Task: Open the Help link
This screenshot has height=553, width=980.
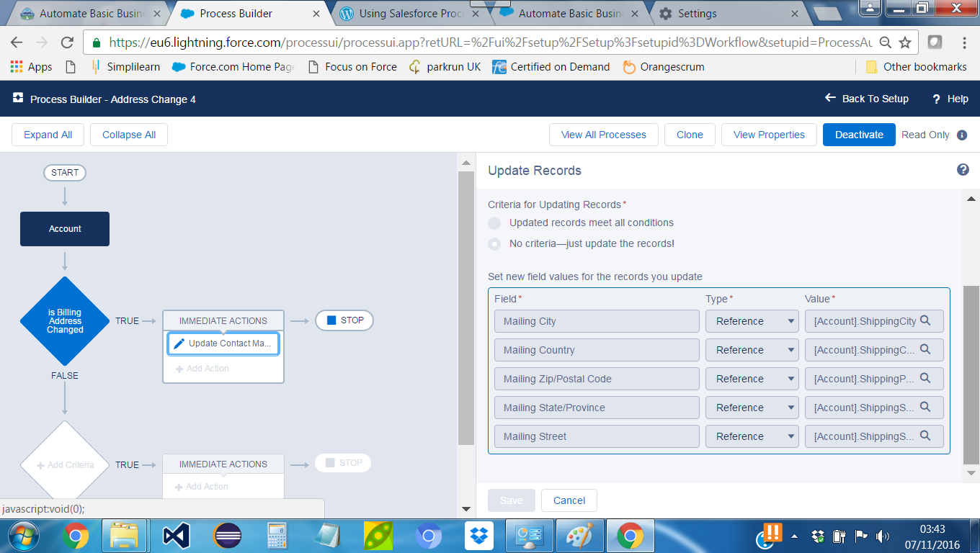Action: click(950, 99)
